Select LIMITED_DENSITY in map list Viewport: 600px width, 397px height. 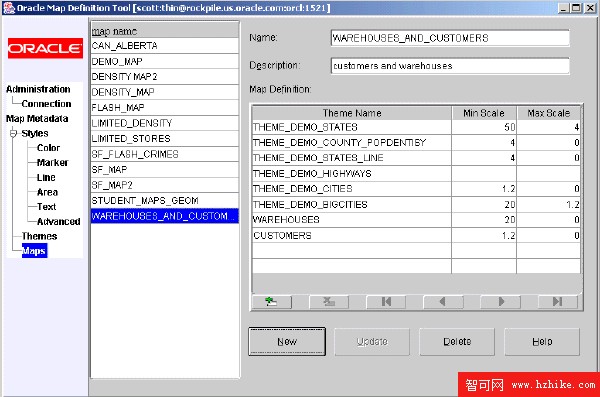point(165,123)
